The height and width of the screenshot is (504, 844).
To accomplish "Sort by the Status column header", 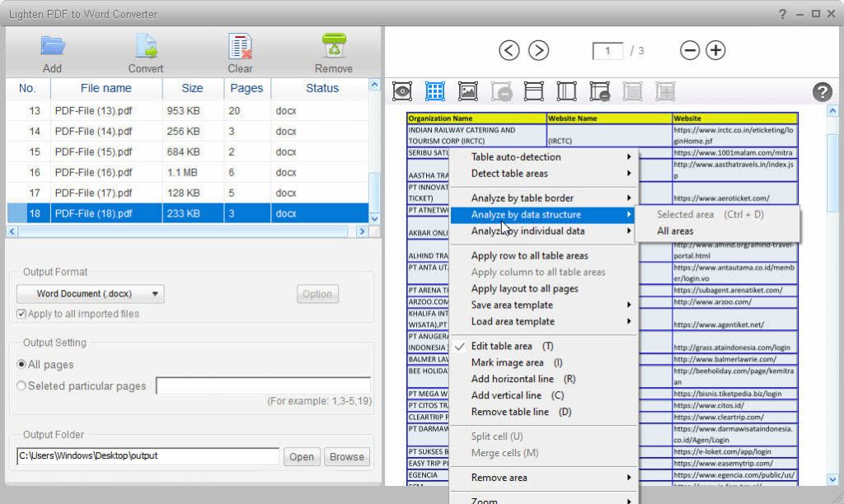I will point(322,88).
